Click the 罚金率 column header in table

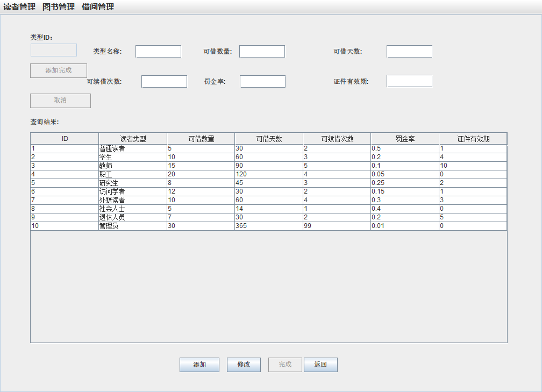click(x=405, y=139)
